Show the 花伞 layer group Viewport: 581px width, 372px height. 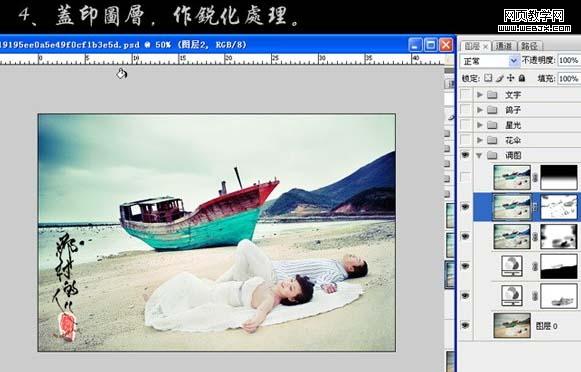click(465, 140)
